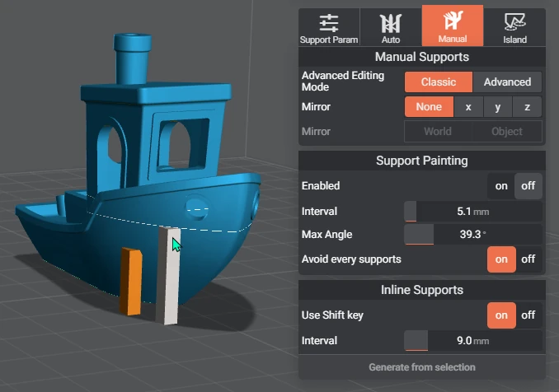Image resolution: width=559 pixels, height=392 pixels.
Task: Click the round porthole on the hull
Action: point(196,208)
